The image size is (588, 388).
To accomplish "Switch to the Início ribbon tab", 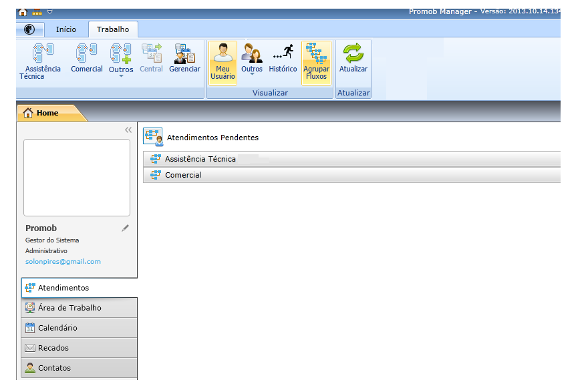I will (x=66, y=29).
